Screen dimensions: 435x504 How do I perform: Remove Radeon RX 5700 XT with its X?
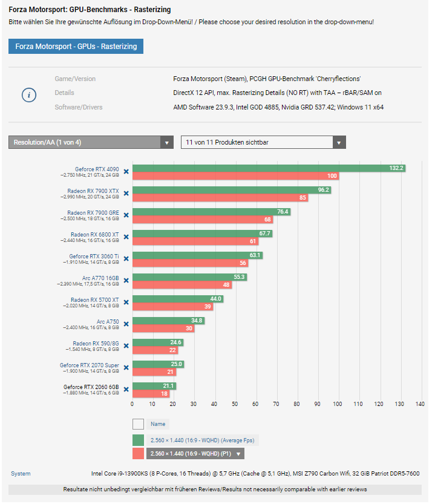click(x=126, y=302)
